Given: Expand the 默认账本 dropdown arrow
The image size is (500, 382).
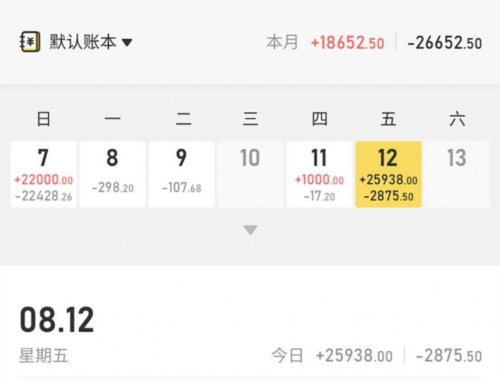Looking at the screenshot, I should 127,43.
